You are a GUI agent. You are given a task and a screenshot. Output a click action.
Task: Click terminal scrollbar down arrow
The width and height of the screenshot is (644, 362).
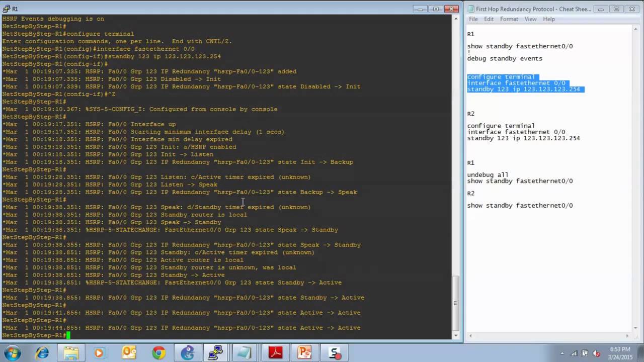pos(455,335)
